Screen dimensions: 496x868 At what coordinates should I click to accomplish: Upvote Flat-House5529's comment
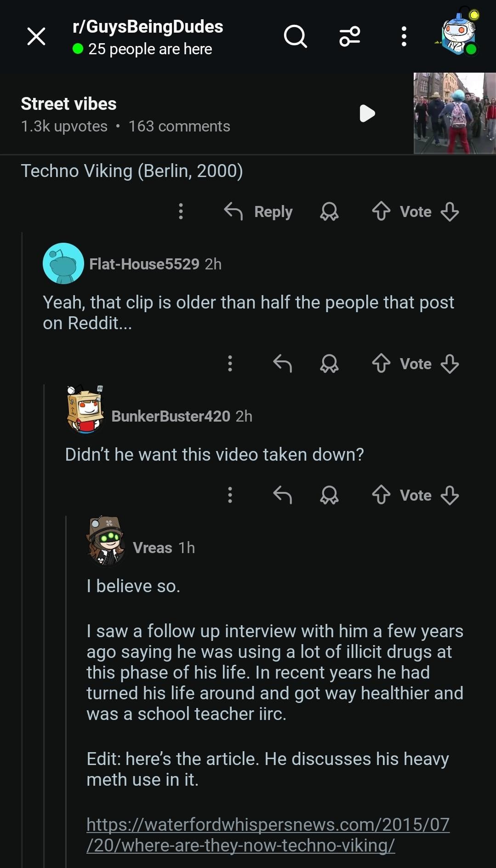click(x=381, y=364)
